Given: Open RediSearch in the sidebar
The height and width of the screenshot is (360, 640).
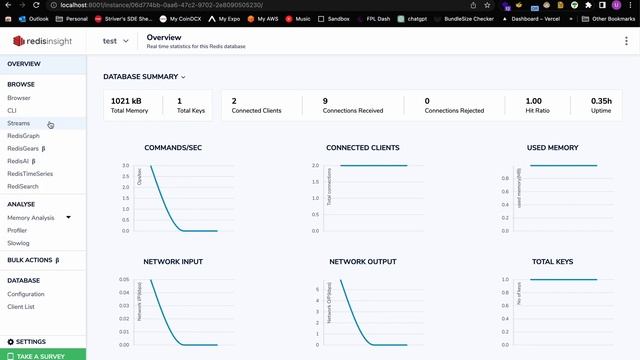Looking at the screenshot, I should click(x=23, y=187).
